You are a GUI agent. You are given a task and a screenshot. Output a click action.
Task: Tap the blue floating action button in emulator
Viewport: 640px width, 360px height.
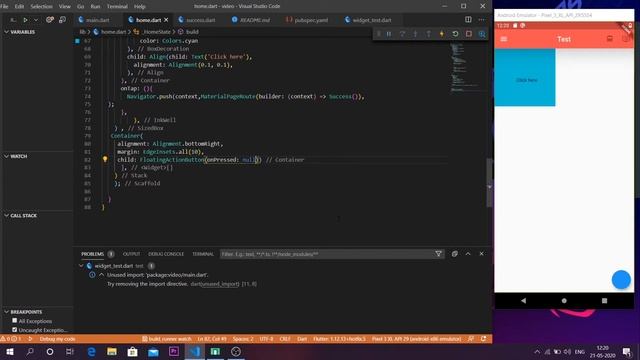(x=621, y=280)
